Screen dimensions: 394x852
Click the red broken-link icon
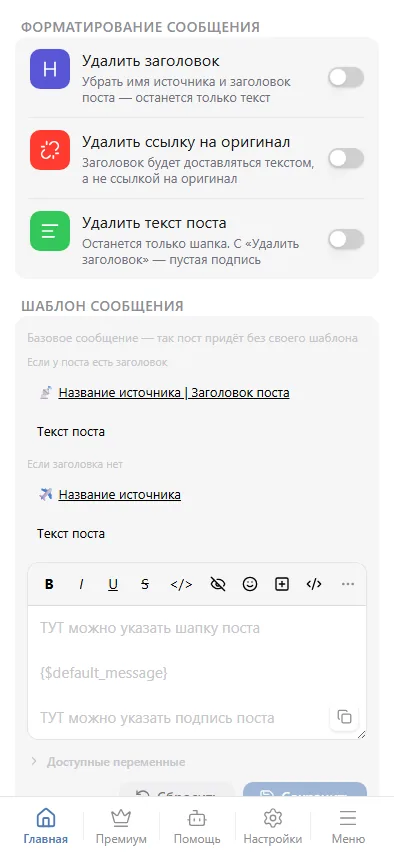click(50, 150)
